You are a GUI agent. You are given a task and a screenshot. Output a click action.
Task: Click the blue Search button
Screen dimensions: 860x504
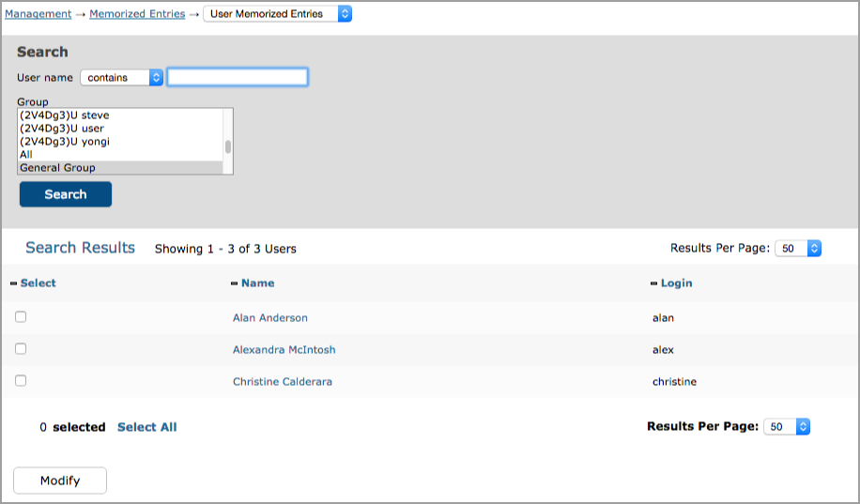(x=66, y=194)
